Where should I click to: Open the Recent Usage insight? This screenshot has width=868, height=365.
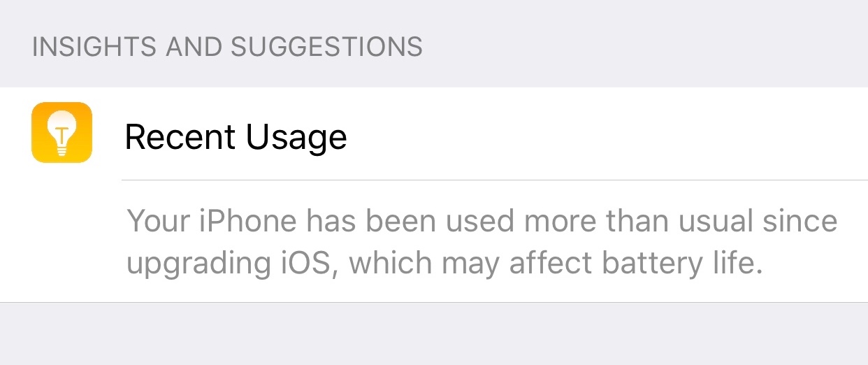434,134
